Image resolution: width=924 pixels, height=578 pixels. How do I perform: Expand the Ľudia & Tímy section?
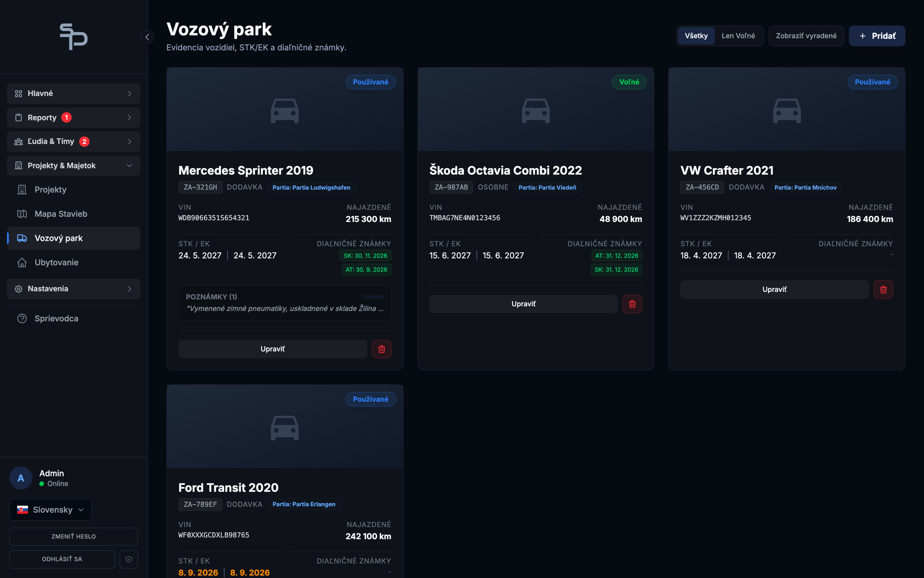point(73,141)
